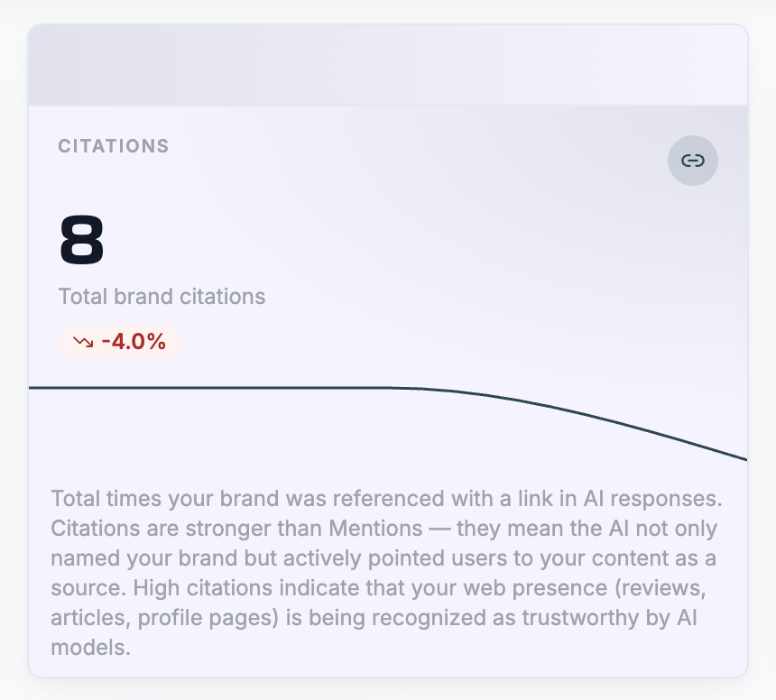Click the downward trend arrow icon
776x700 pixels.
[83, 341]
